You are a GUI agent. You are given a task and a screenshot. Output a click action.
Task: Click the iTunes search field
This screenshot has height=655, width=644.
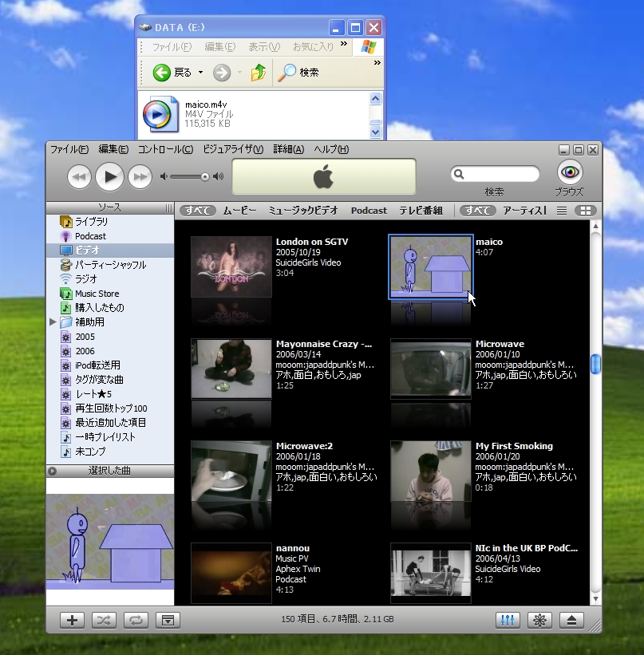coord(495,174)
